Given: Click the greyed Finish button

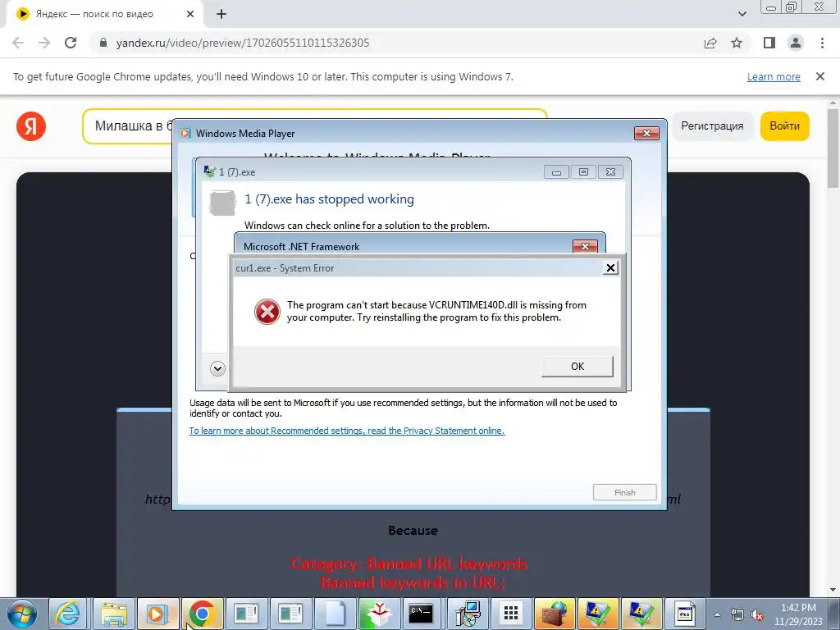Looking at the screenshot, I should tap(624, 492).
